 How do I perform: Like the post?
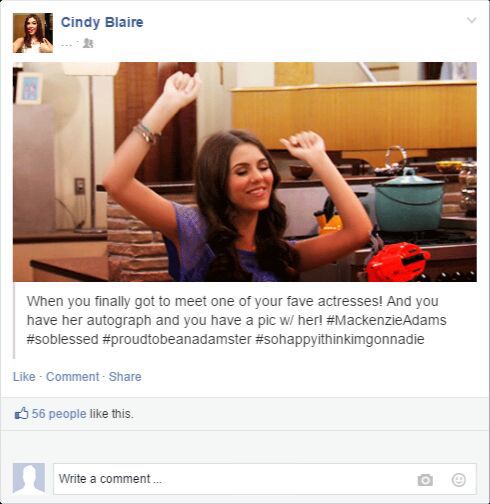(x=24, y=377)
